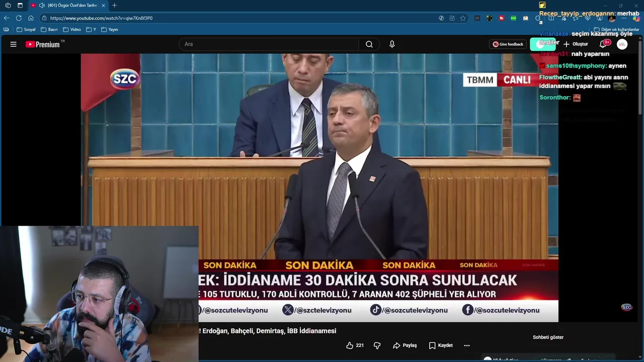644x362 pixels.
Task: Click the YouTube search magnifier button
Action: coord(369,44)
